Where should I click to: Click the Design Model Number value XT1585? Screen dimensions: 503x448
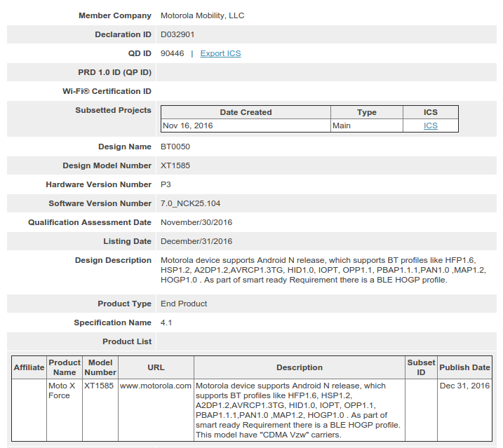pyautogui.click(x=175, y=165)
